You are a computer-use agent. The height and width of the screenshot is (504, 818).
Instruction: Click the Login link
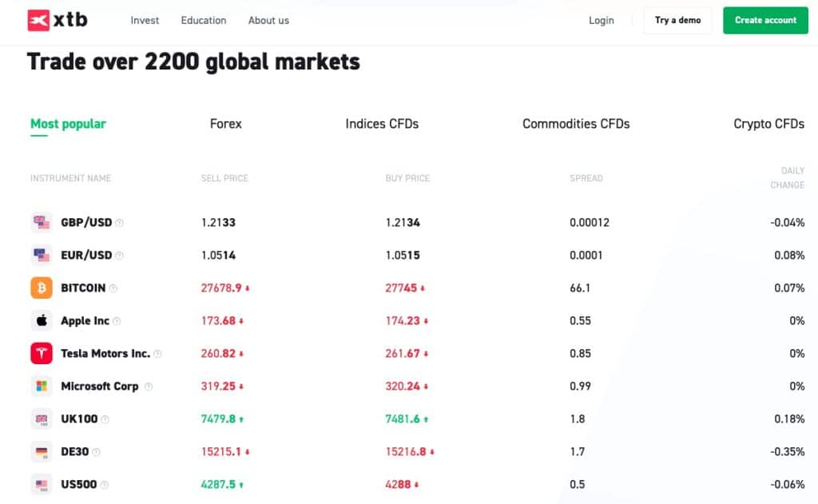pos(601,20)
